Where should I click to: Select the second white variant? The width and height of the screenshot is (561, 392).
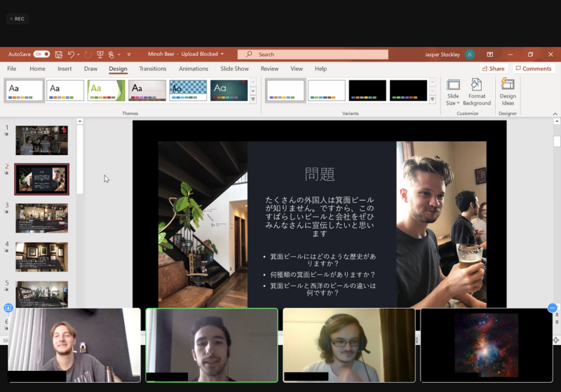pos(326,90)
